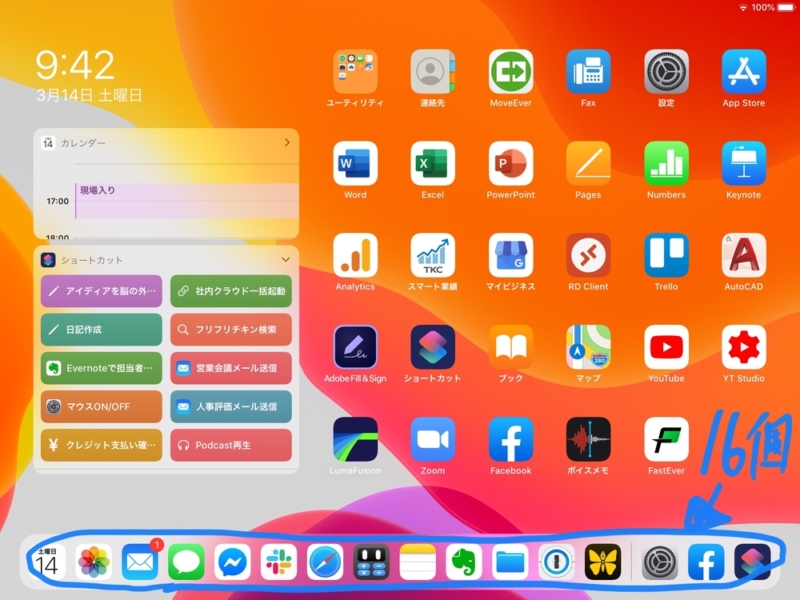Open recent Facebook icon in the dock
The width and height of the screenshot is (800, 600).
[x=706, y=562]
